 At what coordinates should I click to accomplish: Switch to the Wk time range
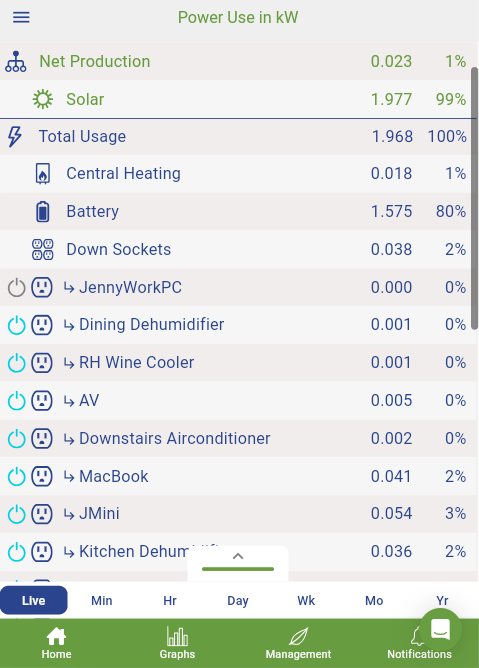(x=306, y=601)
